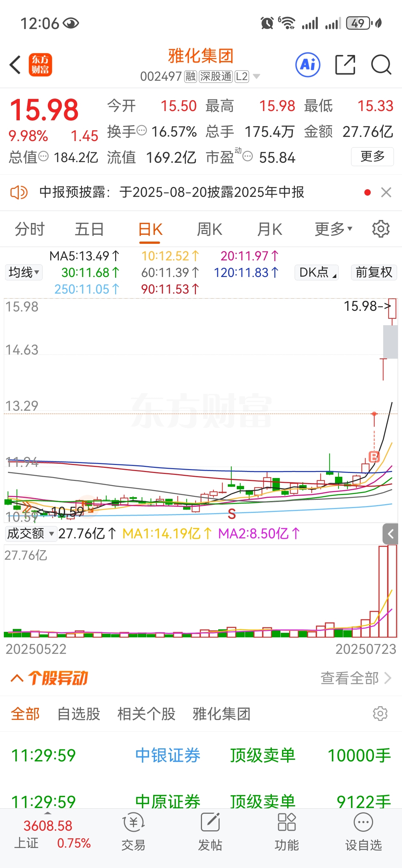
Task: Open the search magnifier
Action: pyautogui.click(x=381, y=64)
